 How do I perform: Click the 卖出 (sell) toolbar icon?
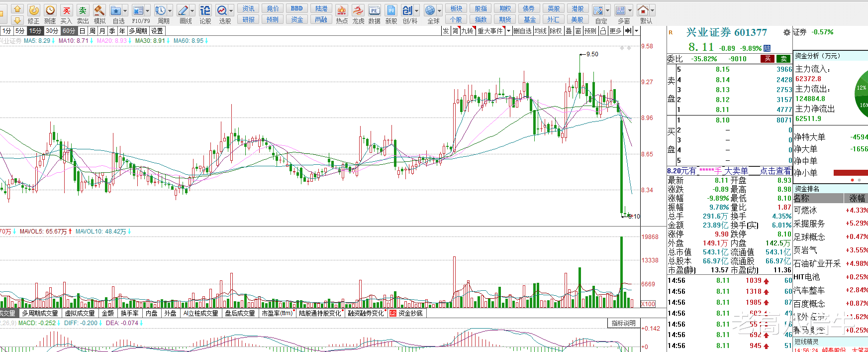pyautogui.click(x=83, y=10)
